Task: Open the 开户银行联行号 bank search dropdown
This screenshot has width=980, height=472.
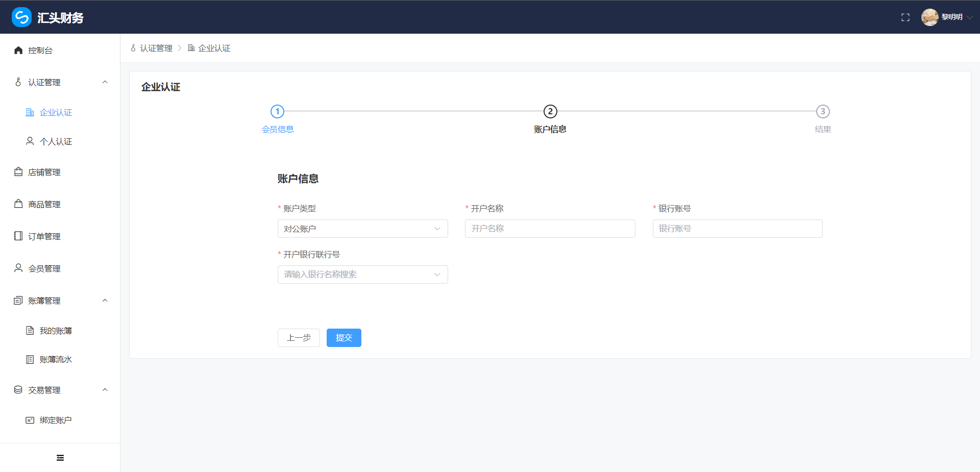Action: (362, 275)
